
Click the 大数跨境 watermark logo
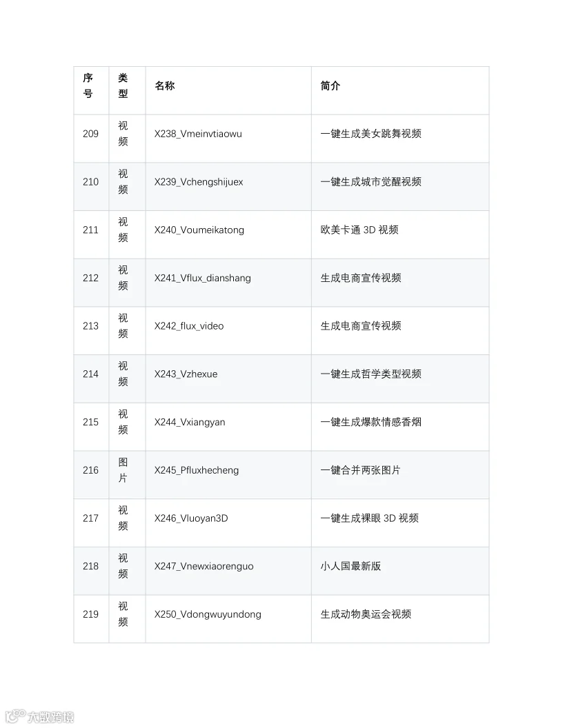coord(39,716)
